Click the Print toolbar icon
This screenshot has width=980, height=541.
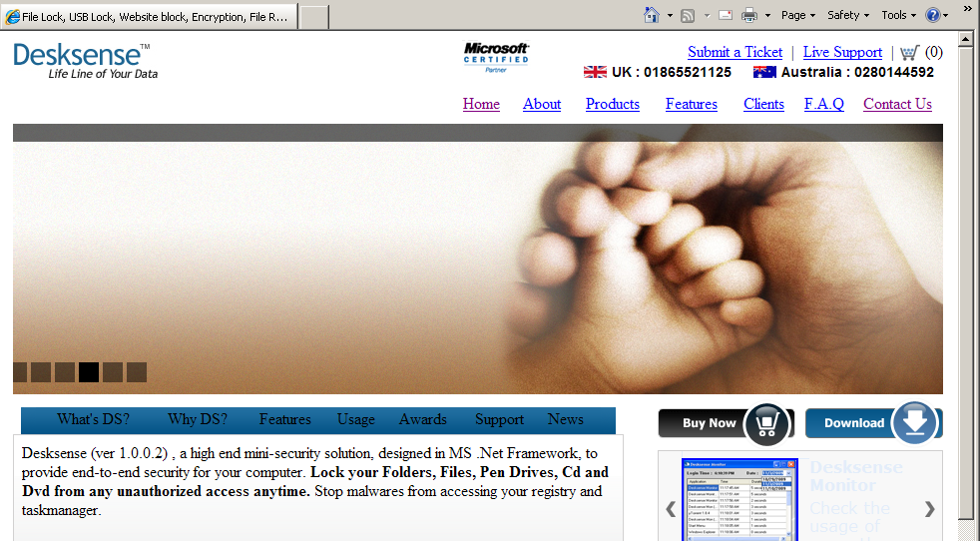(749, 16)
